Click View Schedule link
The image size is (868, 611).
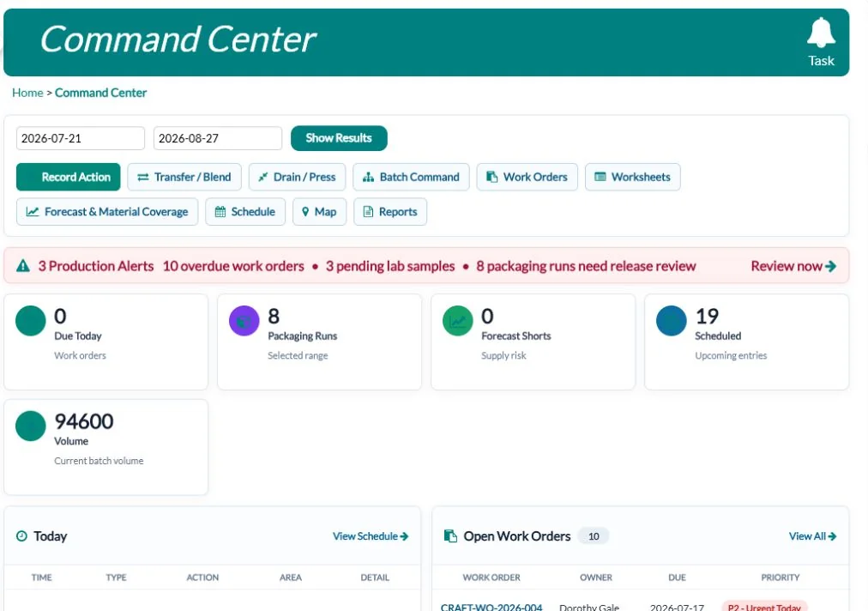click(371, 536)
